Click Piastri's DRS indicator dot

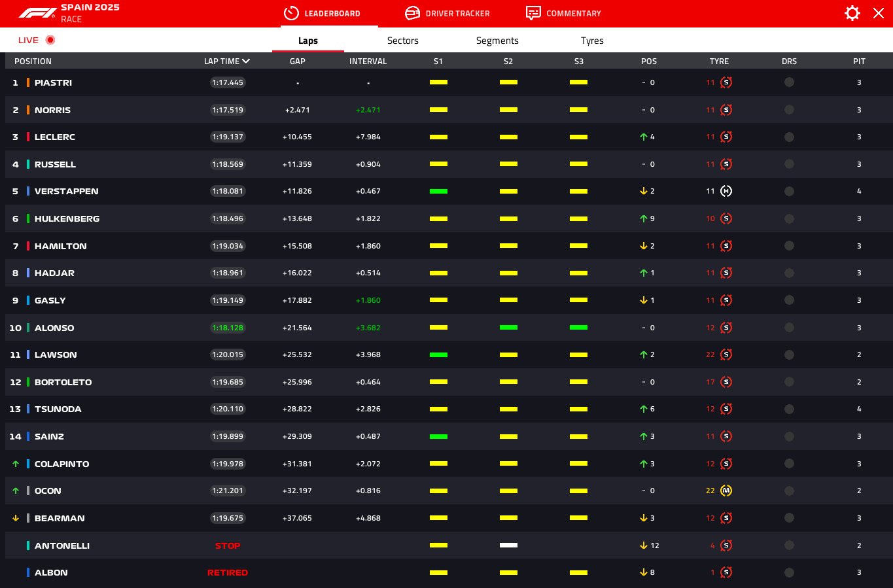789,82
